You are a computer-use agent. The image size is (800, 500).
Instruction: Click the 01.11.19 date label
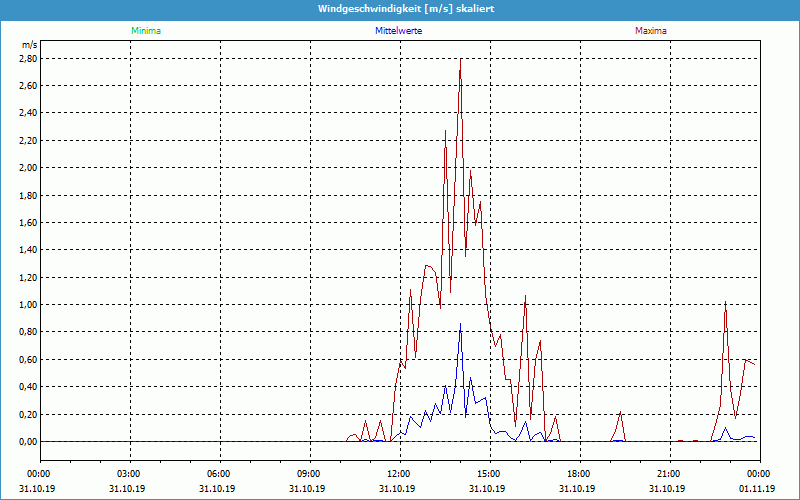tap(757, 488)
